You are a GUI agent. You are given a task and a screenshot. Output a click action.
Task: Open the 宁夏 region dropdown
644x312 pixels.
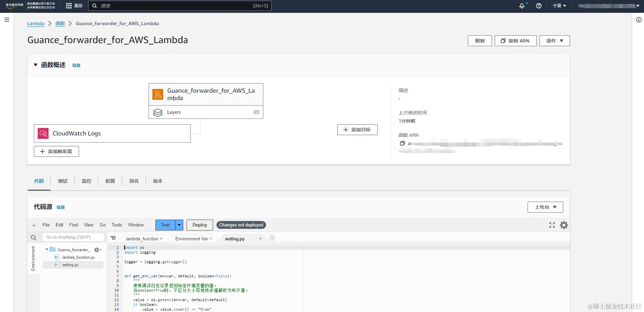point(559,6)
